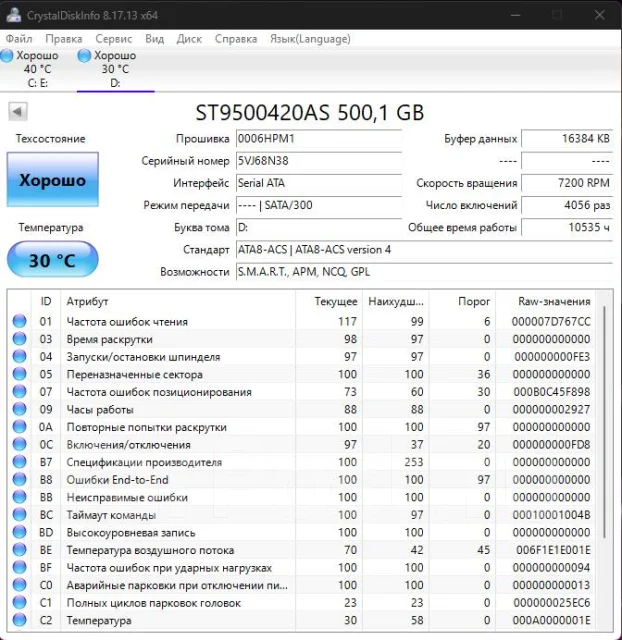Click the status icon for attribute 07
Screen dimensions: 622x640
click(x=19, y=391)
